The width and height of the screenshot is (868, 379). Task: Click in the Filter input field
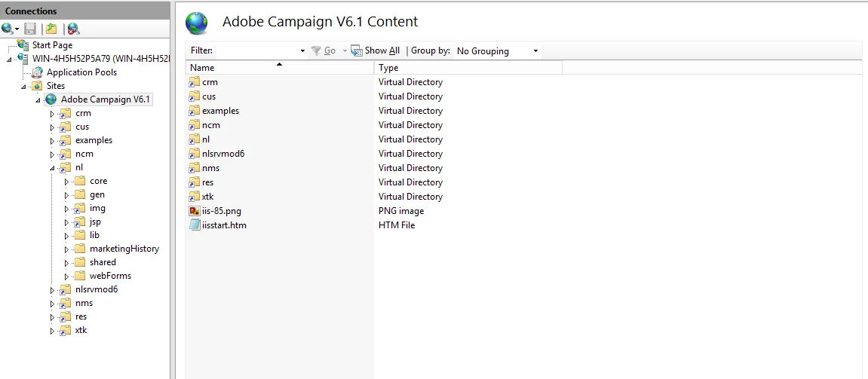(x=256, y=50)
